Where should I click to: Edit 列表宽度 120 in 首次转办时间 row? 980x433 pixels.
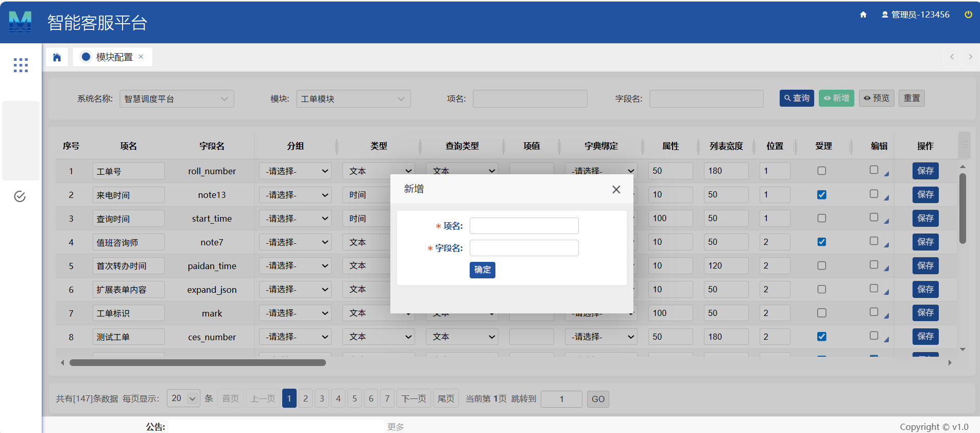click(x=726, y=265)
